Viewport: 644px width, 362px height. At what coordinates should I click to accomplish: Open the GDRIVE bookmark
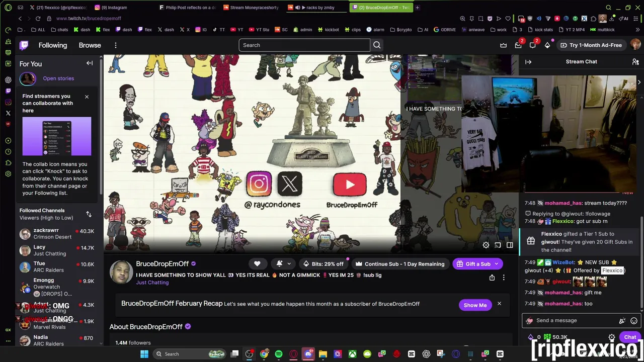[x=444, y=30]
